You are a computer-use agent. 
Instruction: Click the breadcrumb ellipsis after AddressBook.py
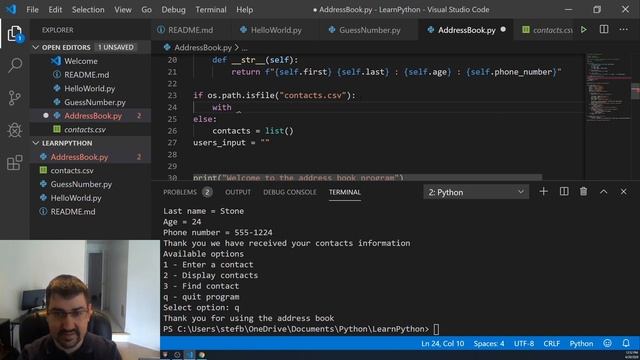point(244,48)
